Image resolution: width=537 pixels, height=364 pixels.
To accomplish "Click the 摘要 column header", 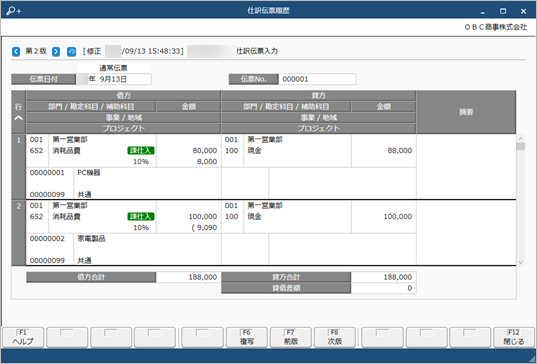I will (466, 112).
